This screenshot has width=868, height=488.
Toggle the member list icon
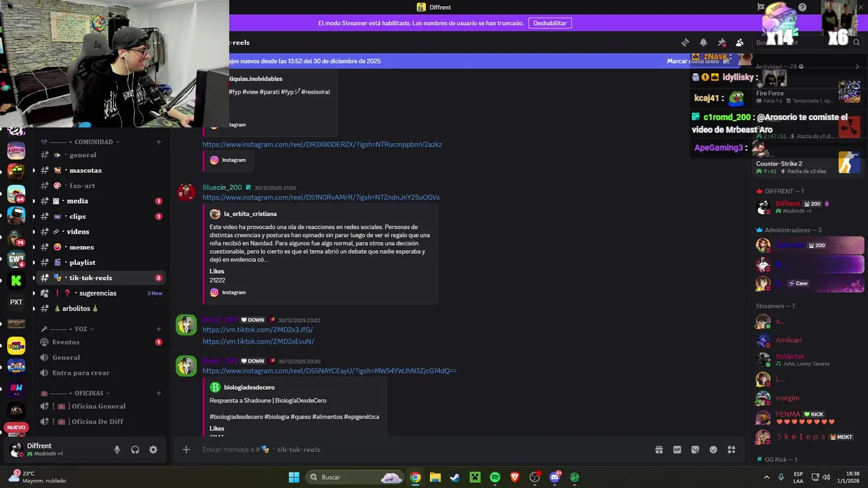pos(739,43)
